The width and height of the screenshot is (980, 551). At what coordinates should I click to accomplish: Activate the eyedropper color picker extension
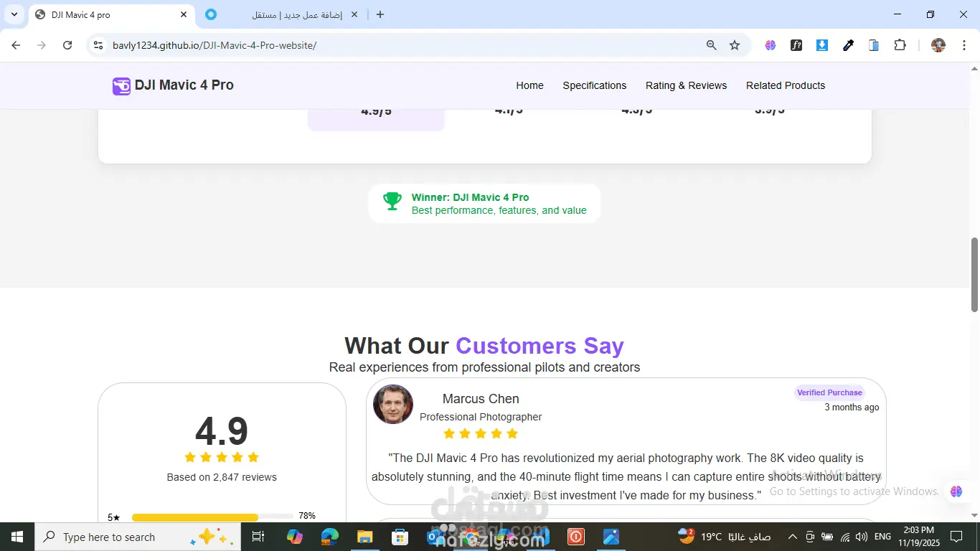point(848,45)
